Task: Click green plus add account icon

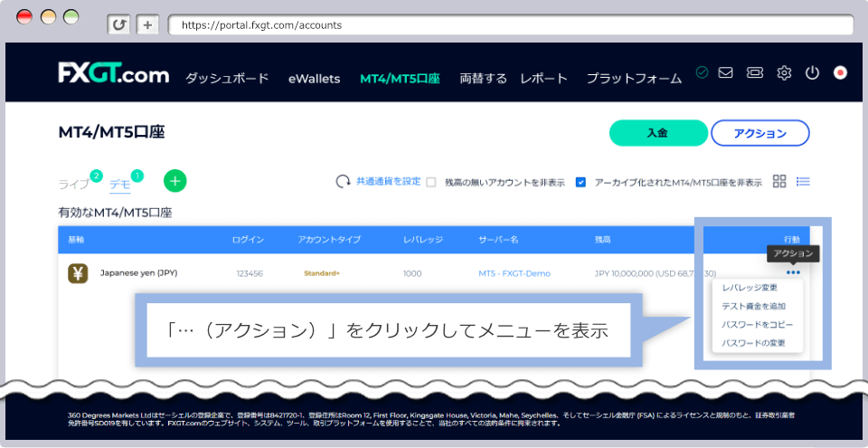Action: [x=175, y=181]
